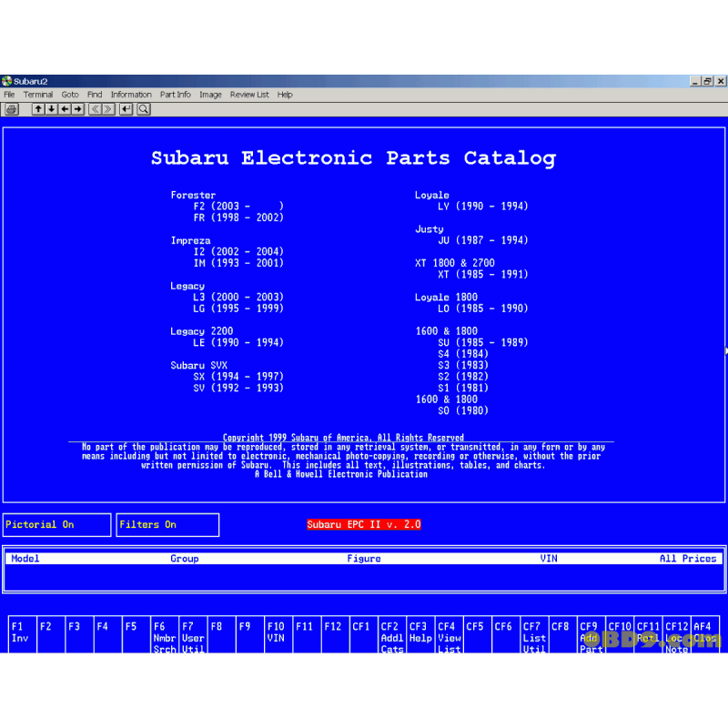Click the CF4 View List function key
Screen dimensions: 728x728
click(449, 634)
